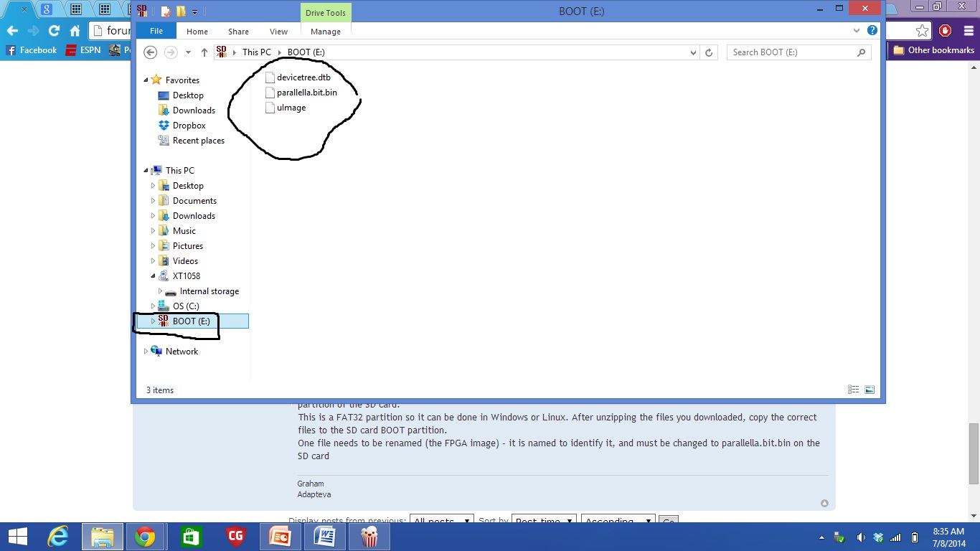Select OS (C:) drive in navigation pane

pyautogui.click(x=186, y=306)
